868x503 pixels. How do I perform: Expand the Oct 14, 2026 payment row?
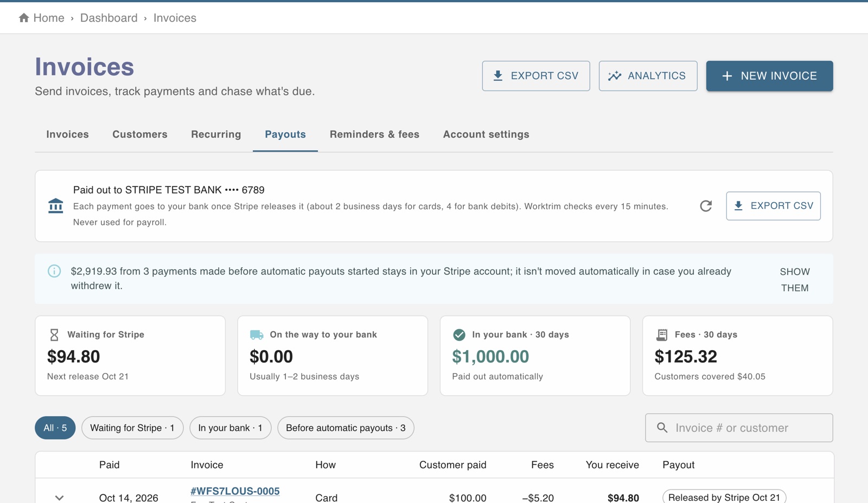coord(59,498)
